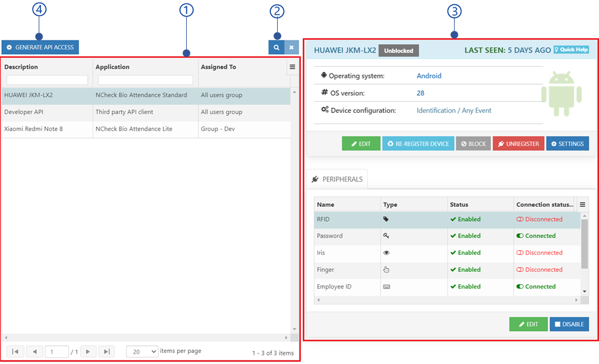Image resolution: width=599 pixels, height=364 pixels.
Task: Click the peripherals scrollbar down arrow
Action: point(584,292)
